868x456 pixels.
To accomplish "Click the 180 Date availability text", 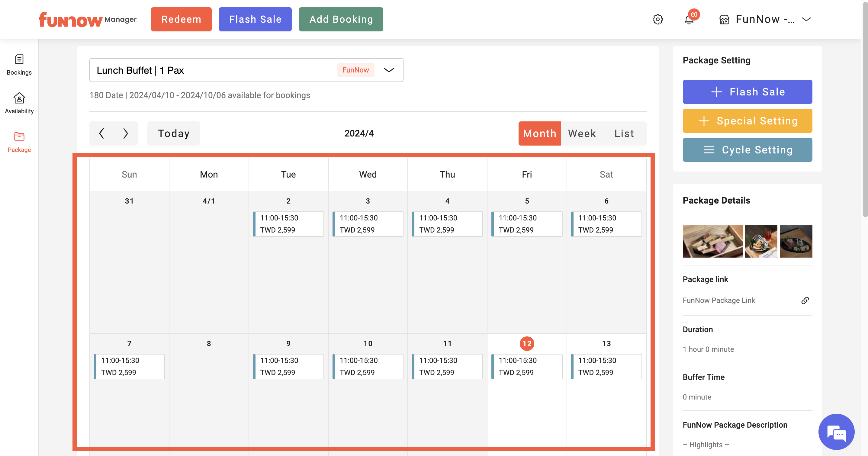I will point(199,95).
